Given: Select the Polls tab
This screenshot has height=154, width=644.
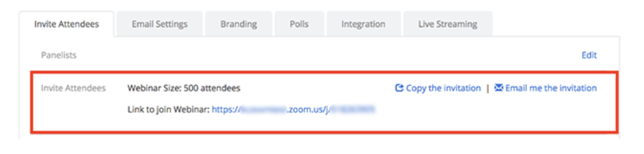Looking at the screenshot, I should [x=299, y=24].
